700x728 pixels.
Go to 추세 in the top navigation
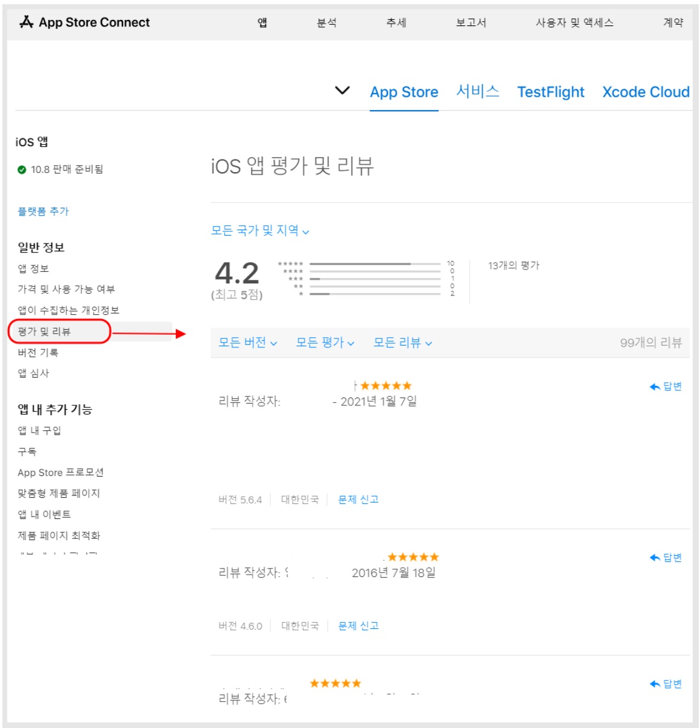tap(396, 22)
